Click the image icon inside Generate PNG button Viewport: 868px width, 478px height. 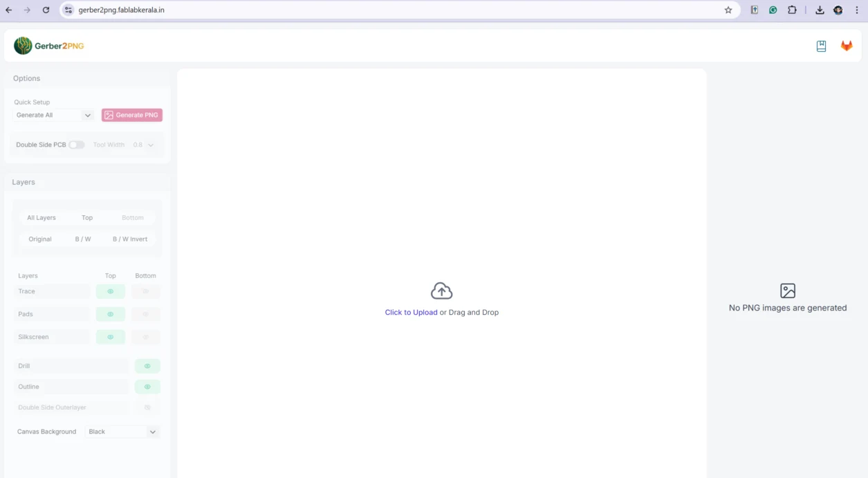pyautogui.click(x=109, y=115)
